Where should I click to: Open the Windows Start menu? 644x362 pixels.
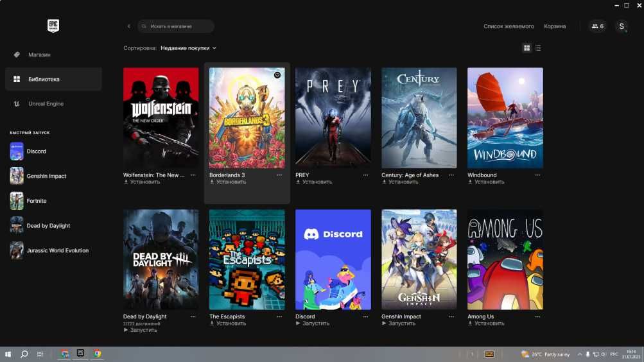(x=8, y=354)
